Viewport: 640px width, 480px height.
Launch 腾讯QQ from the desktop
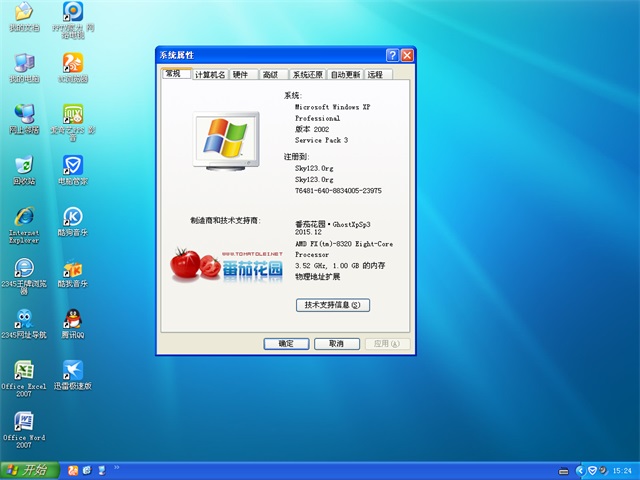[72, 318]
